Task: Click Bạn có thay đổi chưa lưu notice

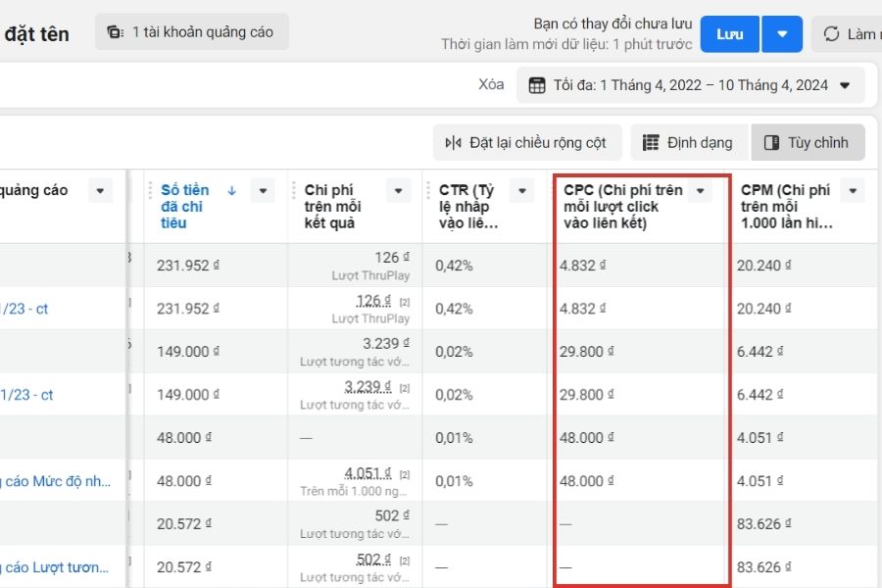Action: 612,24
